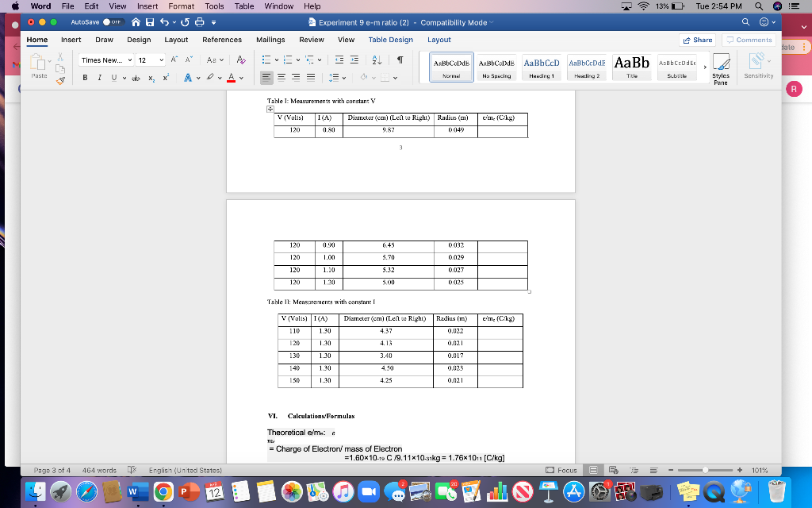Image resolution: width=812 pixels, height=508 pixels.
Task: Open the Table menu in menu bar
Action: click(x=243, y=6)
